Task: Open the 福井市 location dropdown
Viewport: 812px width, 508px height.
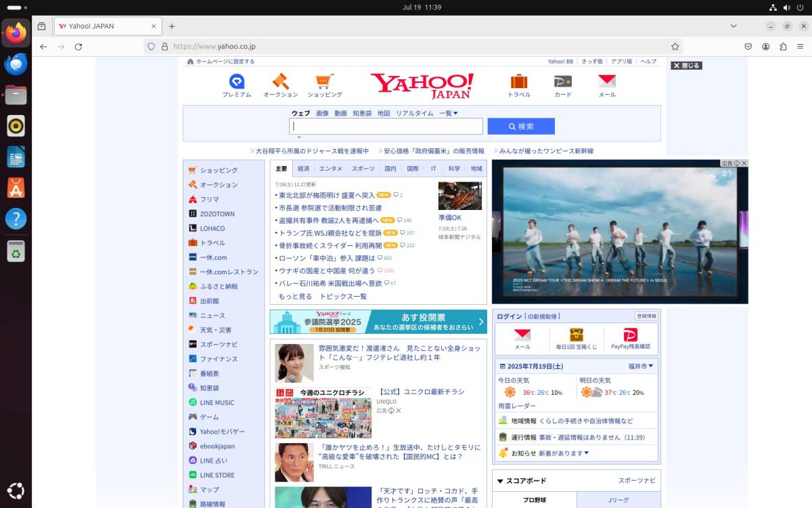Action: click(x=641, y=366)
